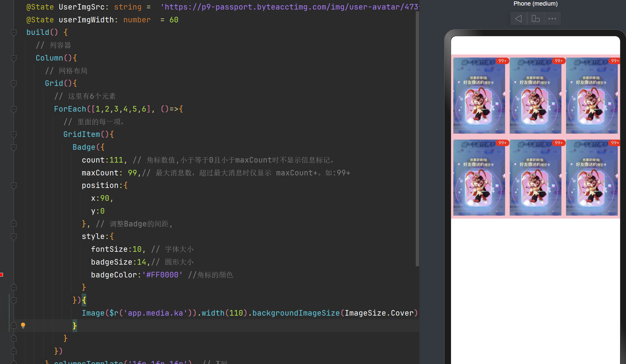The height and width of the screenshot is (364, 626).
Task: Click the '// 这里有6个元素' comment
Action: tap(85, 96)
